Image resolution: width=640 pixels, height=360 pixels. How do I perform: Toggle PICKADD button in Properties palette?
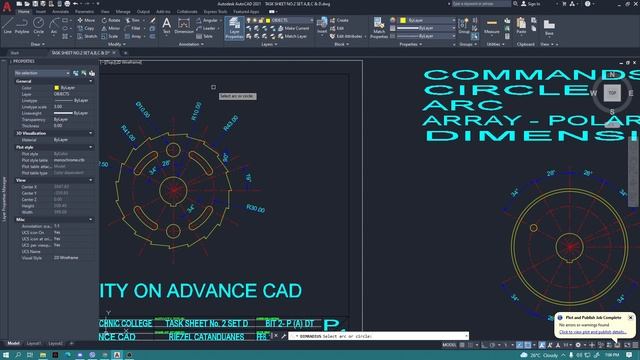click(x=76, y=73)
